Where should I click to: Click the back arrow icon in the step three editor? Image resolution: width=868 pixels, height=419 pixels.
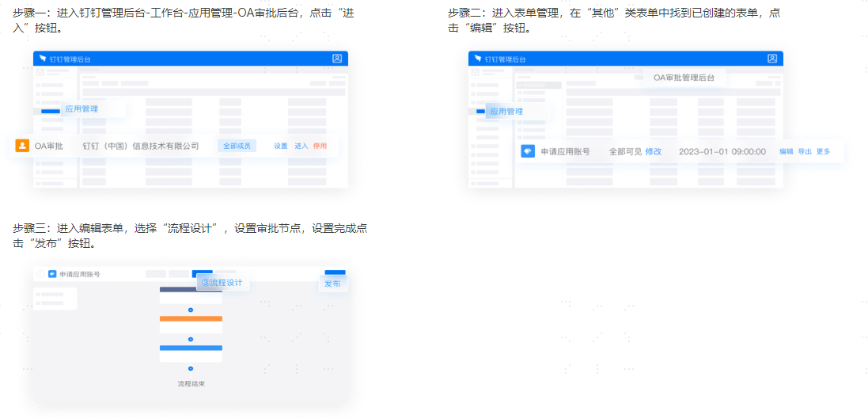tap(40, 274)
